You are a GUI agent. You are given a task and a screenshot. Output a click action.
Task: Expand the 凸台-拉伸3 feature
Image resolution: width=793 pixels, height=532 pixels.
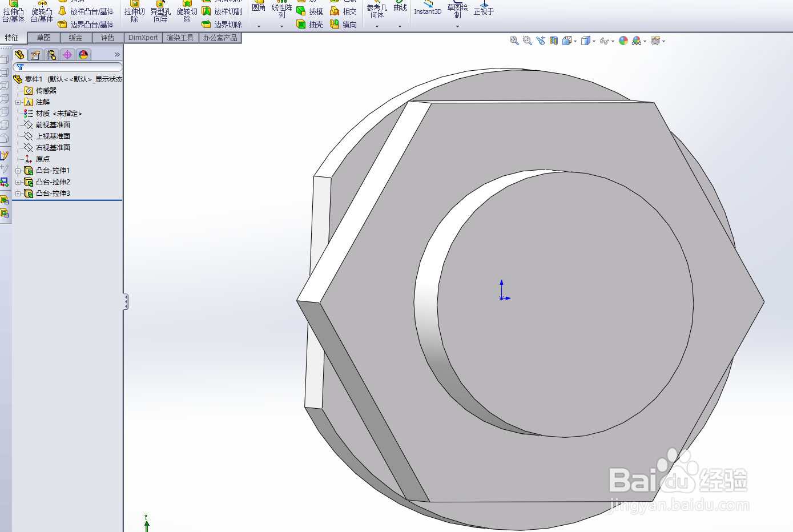(18, 194)
